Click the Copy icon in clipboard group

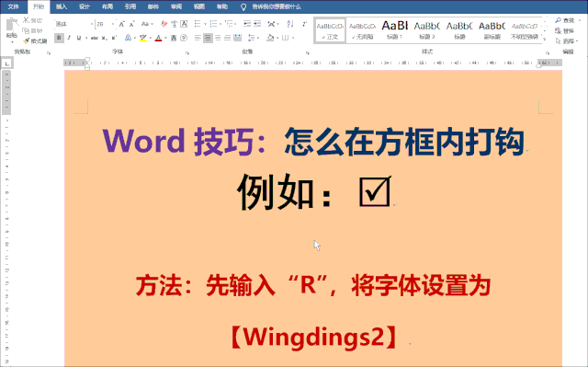[x=26, y=30]
